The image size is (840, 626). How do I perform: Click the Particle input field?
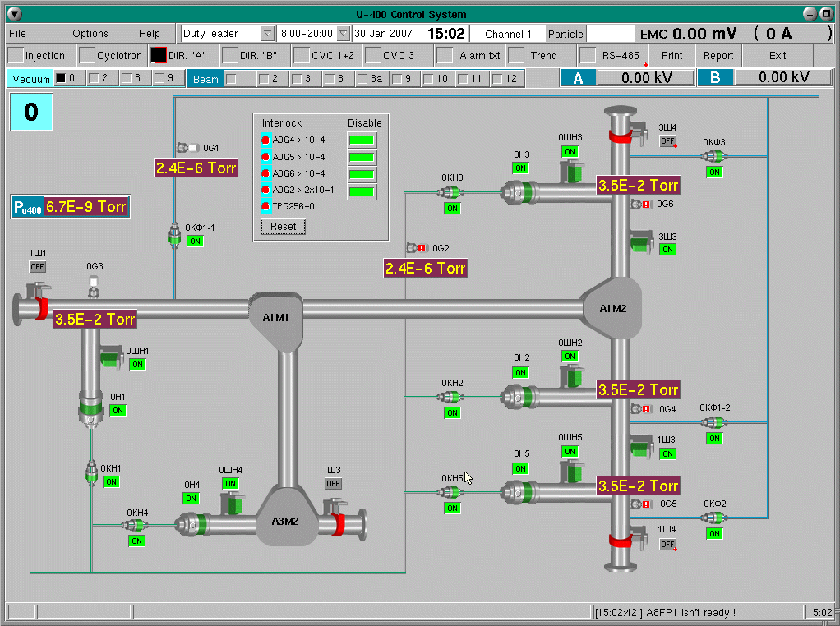point(611,34)
